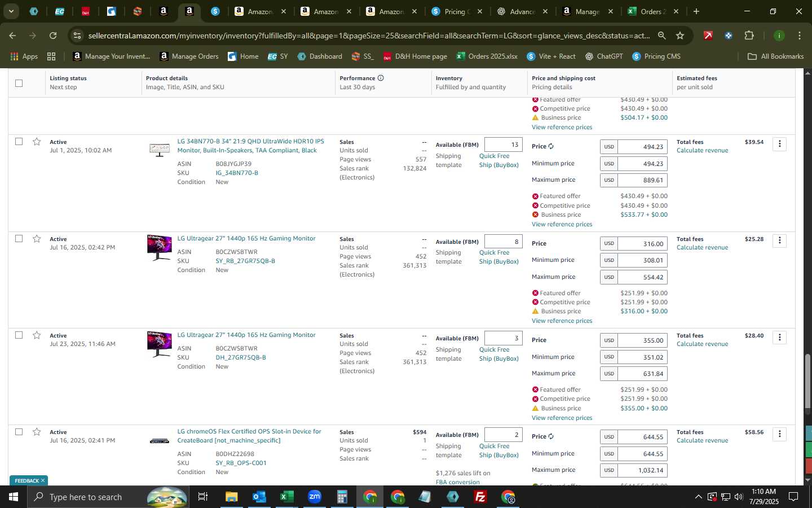Click price sync icon for chromeOS Flex listing
Image resolution: width=812 pixels, height=508 pixels.
pyautogui.click(x=551, y=436)
